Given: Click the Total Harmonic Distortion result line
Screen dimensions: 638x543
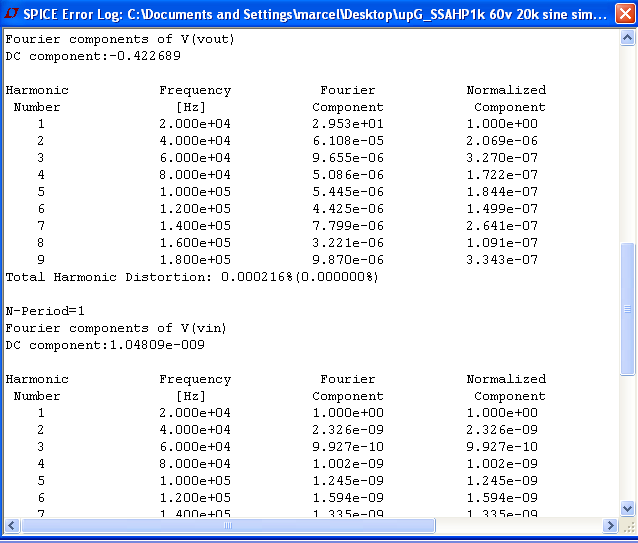Looking at the screenshot, I should coord(192,277).
